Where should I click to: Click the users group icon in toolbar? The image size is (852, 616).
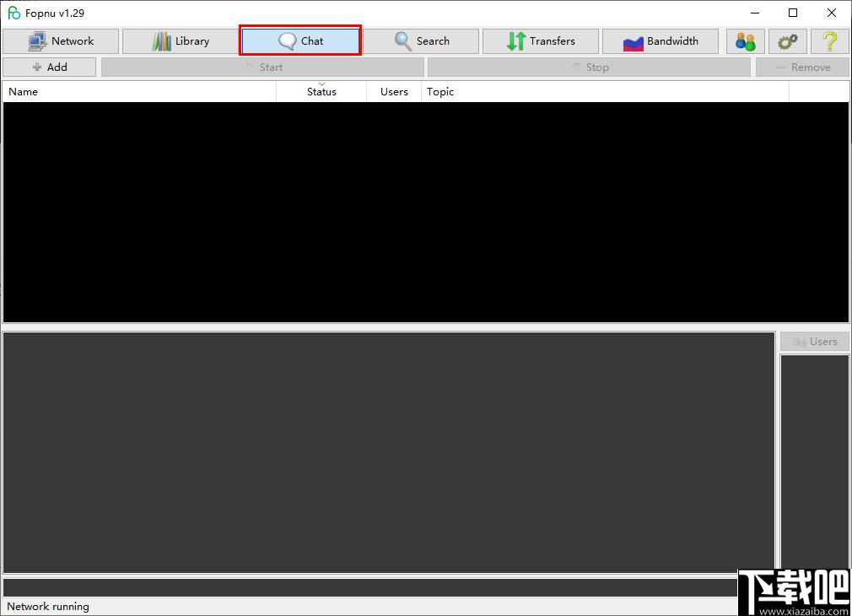click(x=746, y=41)
